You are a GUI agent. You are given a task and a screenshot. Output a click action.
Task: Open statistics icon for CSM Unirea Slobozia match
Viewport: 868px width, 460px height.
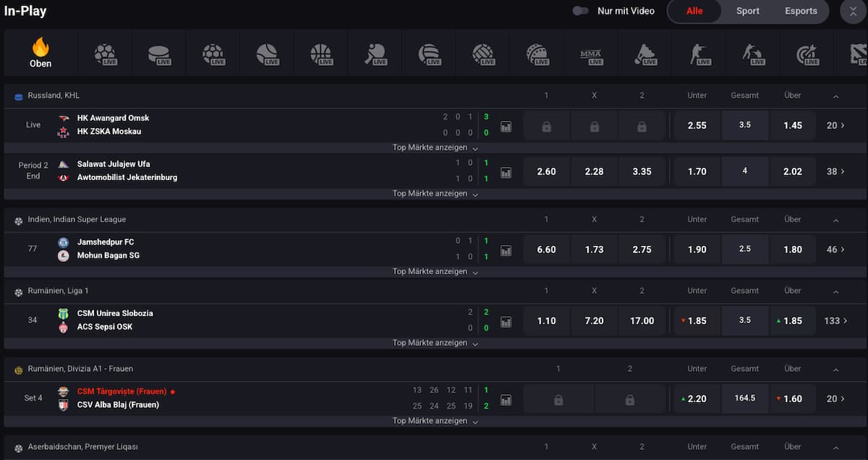click(506, 321)
